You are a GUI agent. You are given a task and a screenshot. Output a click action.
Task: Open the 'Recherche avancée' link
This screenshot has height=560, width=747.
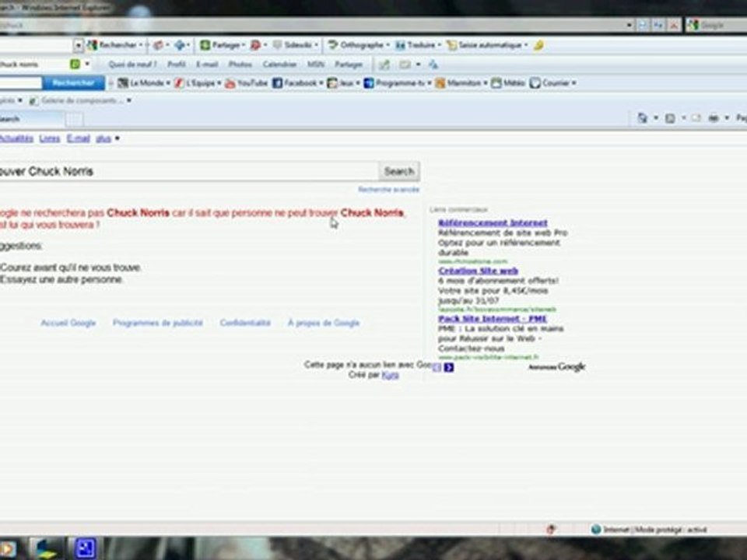click(x=388, y=190)
